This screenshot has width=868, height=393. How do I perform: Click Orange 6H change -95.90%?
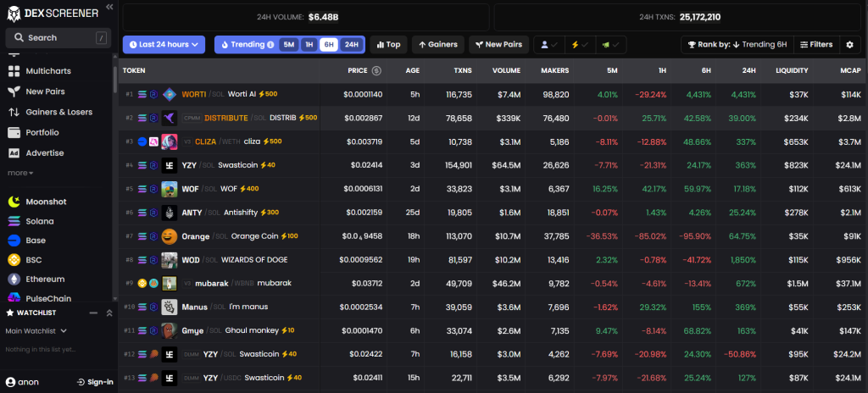pos(693,236)
